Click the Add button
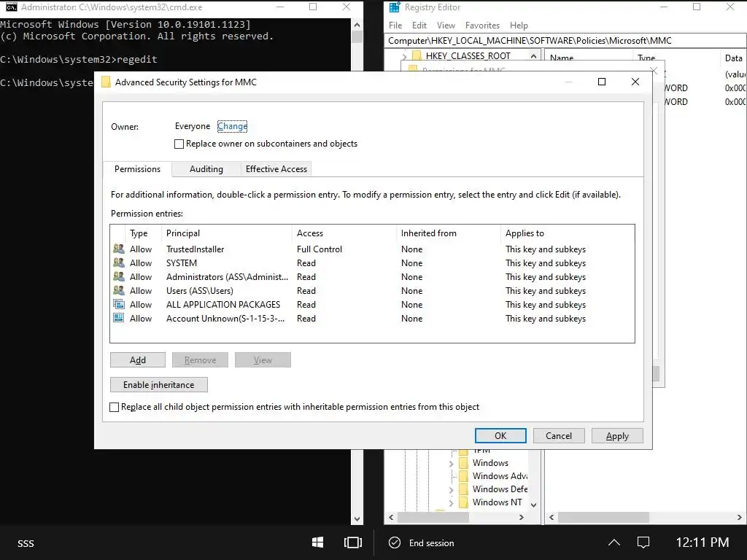Image resolution: width=747 pixels, height=560 pixels. pos(138,360)
